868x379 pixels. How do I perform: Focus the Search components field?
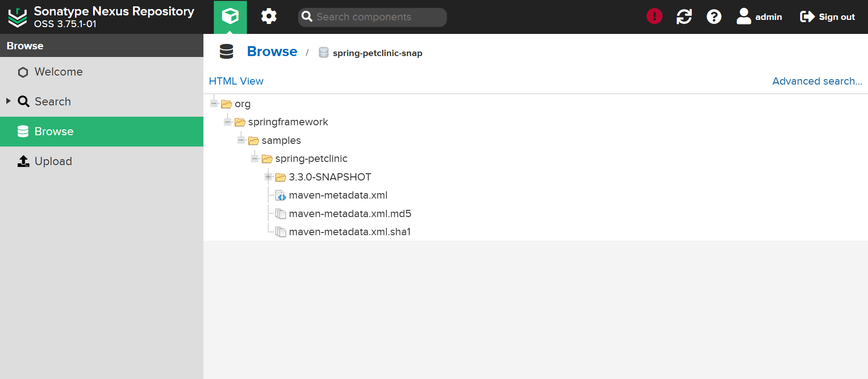[x=372, y=17]
